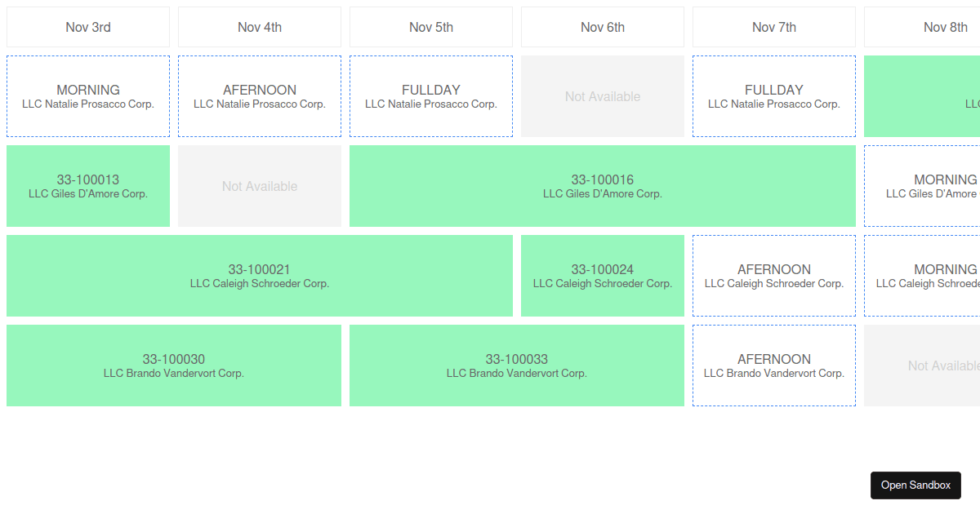Image resolution: width=980 pixels, height=514 pixels.
Task: Open the FULLDAY booking under Nov 5th
Action: (x=430, y=95)
